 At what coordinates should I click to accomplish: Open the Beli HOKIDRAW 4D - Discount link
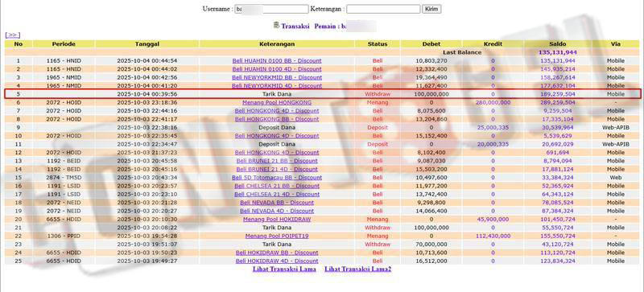277,261
